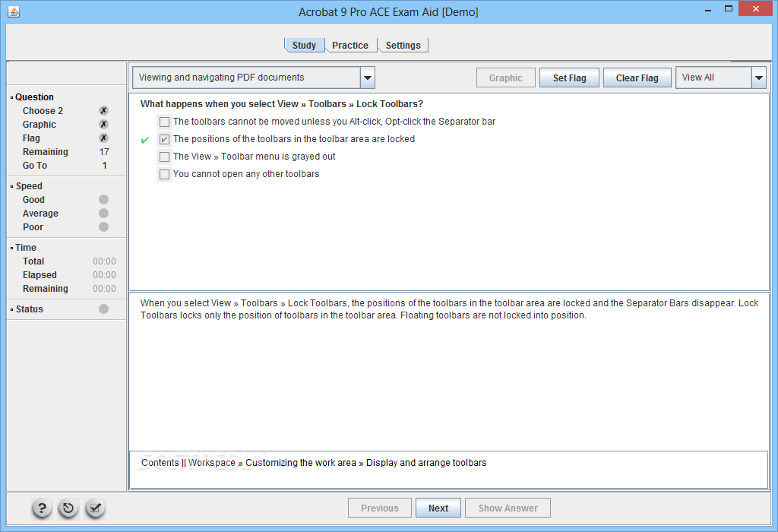Toggle the Graphic indicator icon in sidebar

point(103,124)
